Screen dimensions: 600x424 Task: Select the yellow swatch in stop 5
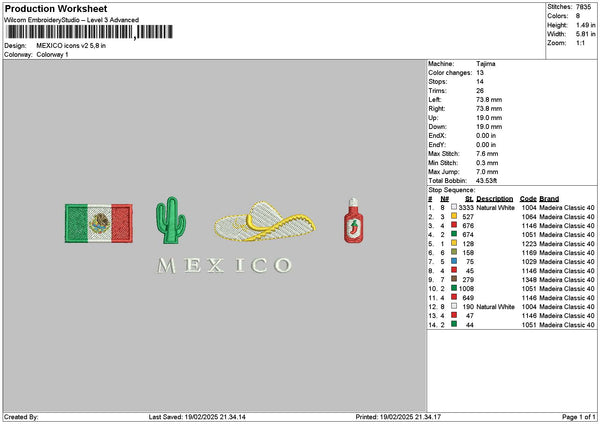(454, 243)
